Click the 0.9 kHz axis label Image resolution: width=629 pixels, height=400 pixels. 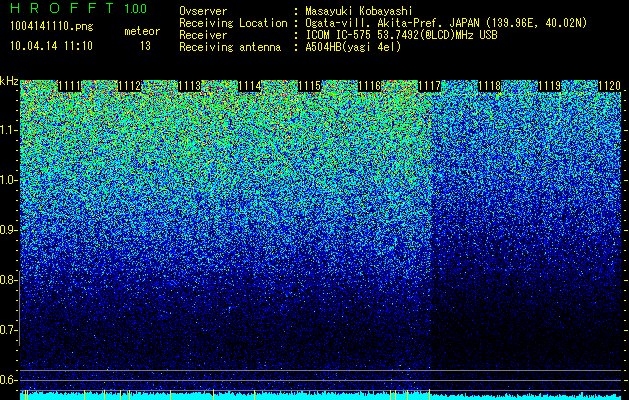click(x=7, y=230)
